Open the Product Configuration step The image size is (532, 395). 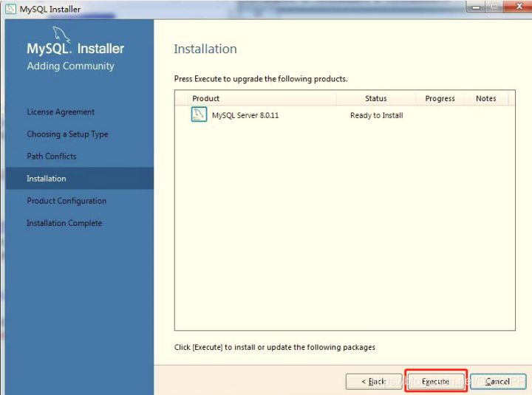(x=66, y=201)
